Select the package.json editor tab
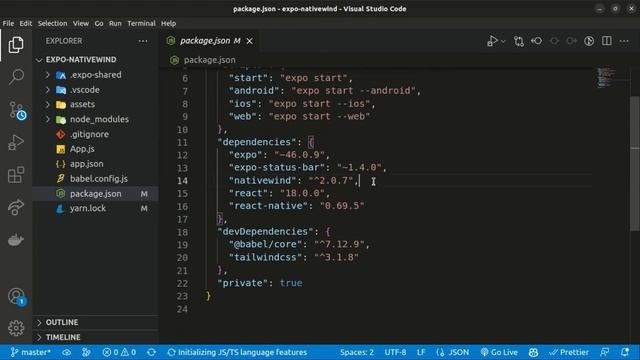Image resolution: width=640 pixels, height=360 pixels. (x=209, y=41)
